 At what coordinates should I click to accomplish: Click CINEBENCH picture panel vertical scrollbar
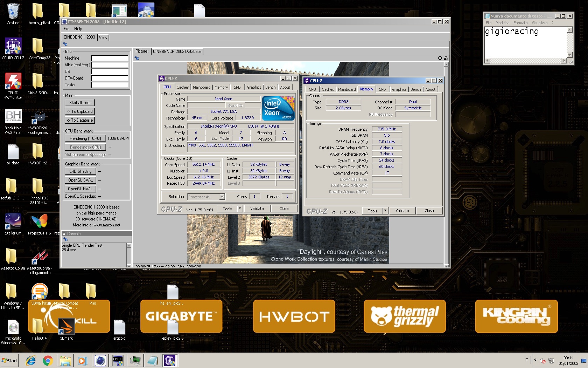[x=446, y=165]
